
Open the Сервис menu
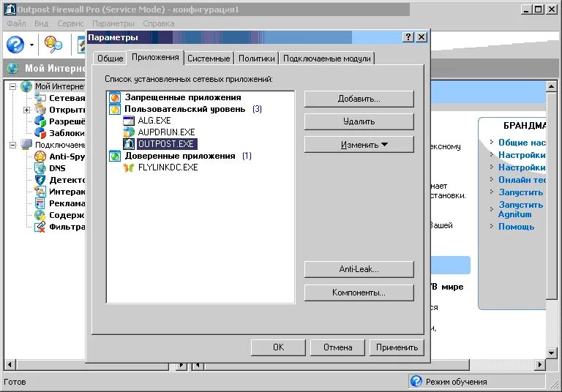pos(70,23)
